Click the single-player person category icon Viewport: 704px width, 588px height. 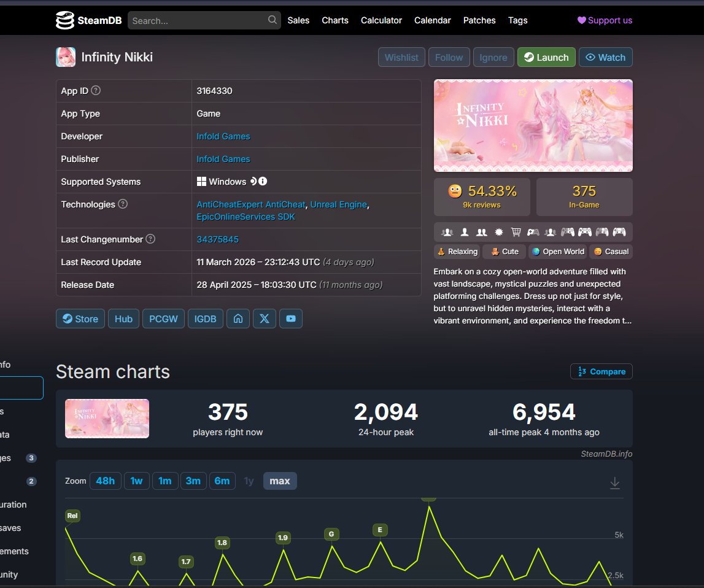(465, 232)
